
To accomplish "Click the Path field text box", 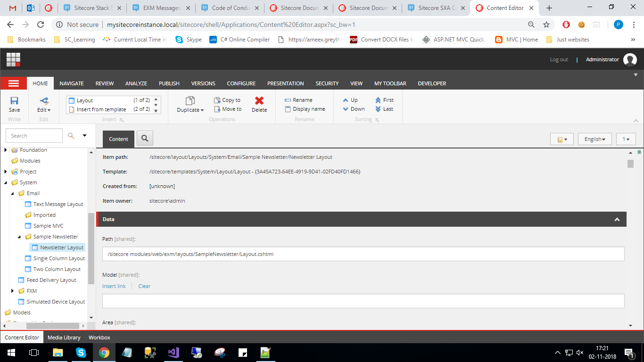I will coord(363,254).
